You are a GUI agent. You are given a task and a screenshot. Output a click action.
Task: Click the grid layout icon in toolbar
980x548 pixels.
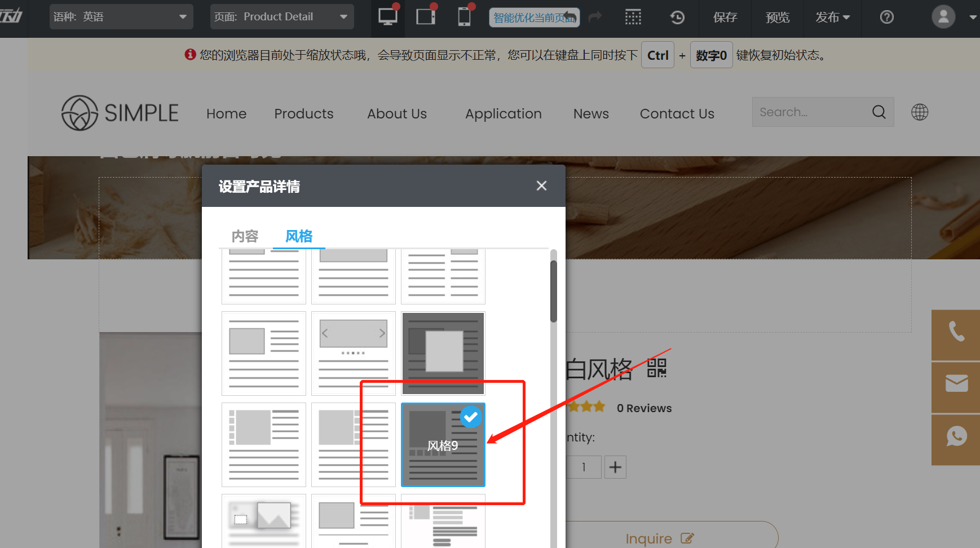633,17
